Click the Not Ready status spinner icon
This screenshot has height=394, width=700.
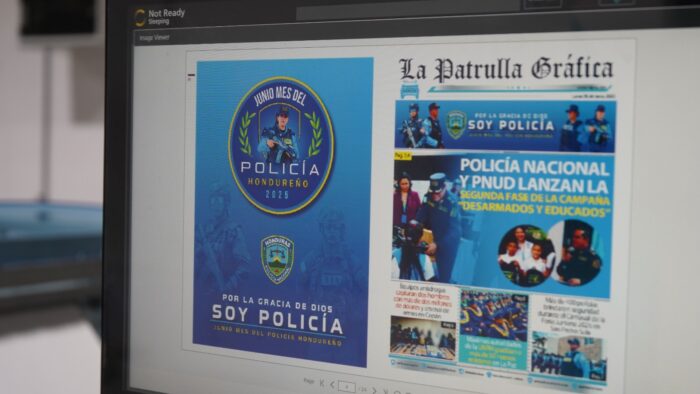pyautogui.click(x=140, y=18)
